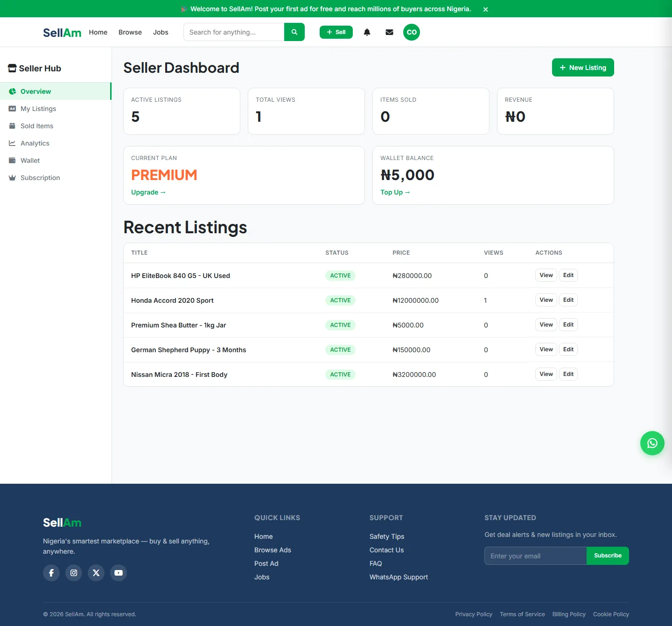Create a New Listing

click(x=583, y=68)
